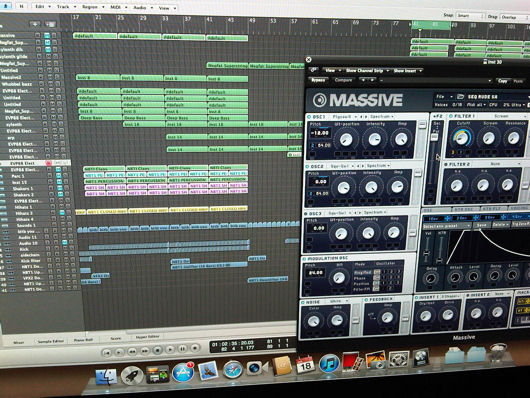Click the Massive preset browser folder icon
This screenshot has width=530, height=398.
click(460, 96)
